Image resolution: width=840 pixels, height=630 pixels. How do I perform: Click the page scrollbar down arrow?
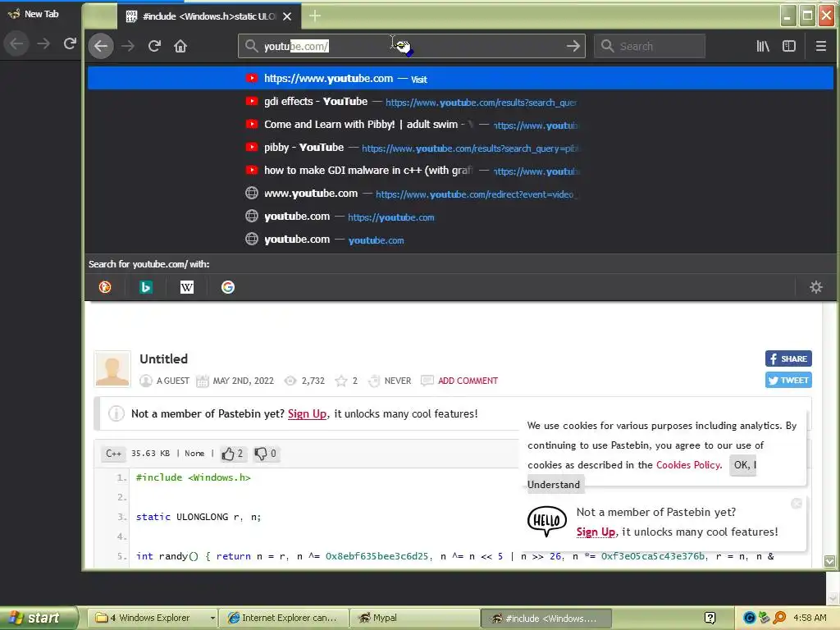[x=829, y=561]
